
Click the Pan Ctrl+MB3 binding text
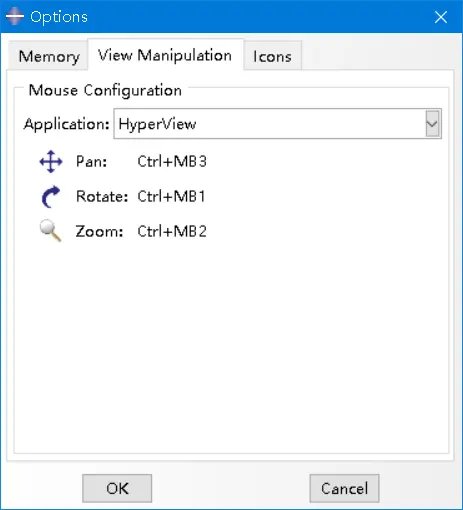click(172, 162)
